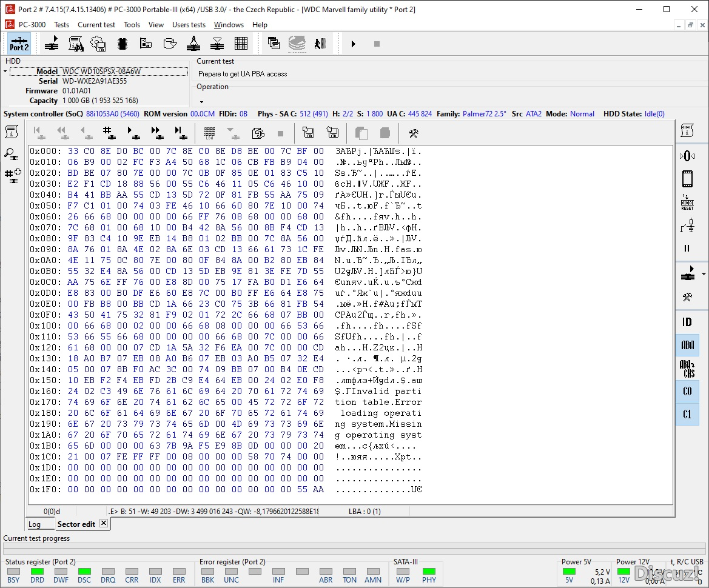Expand the Operation dropdown arrow
The image size is (709, 588).
point(202,102)
